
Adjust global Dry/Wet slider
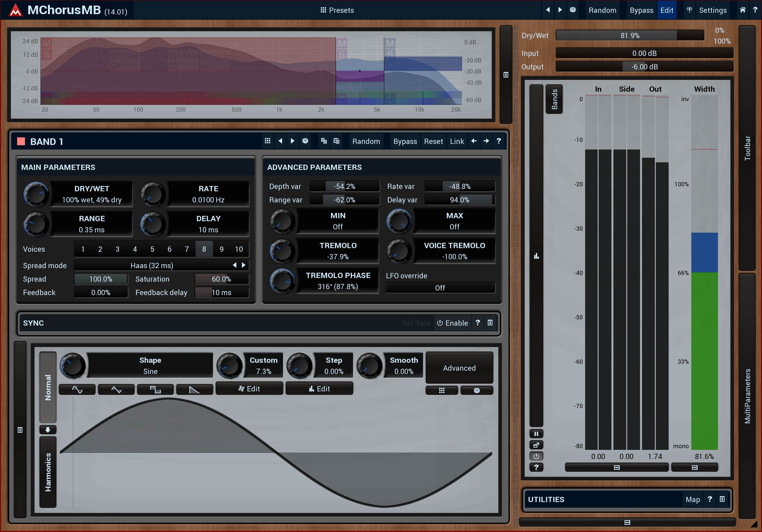pyautogui.click(x=630, y=35)
